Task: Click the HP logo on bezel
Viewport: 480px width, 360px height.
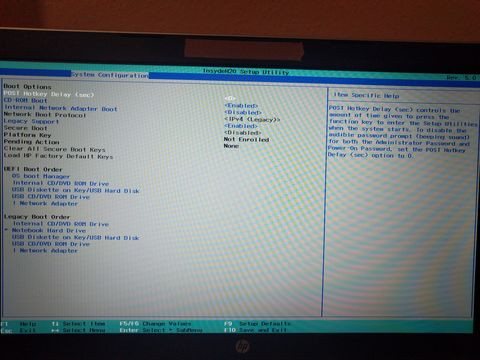Action: 242,347
